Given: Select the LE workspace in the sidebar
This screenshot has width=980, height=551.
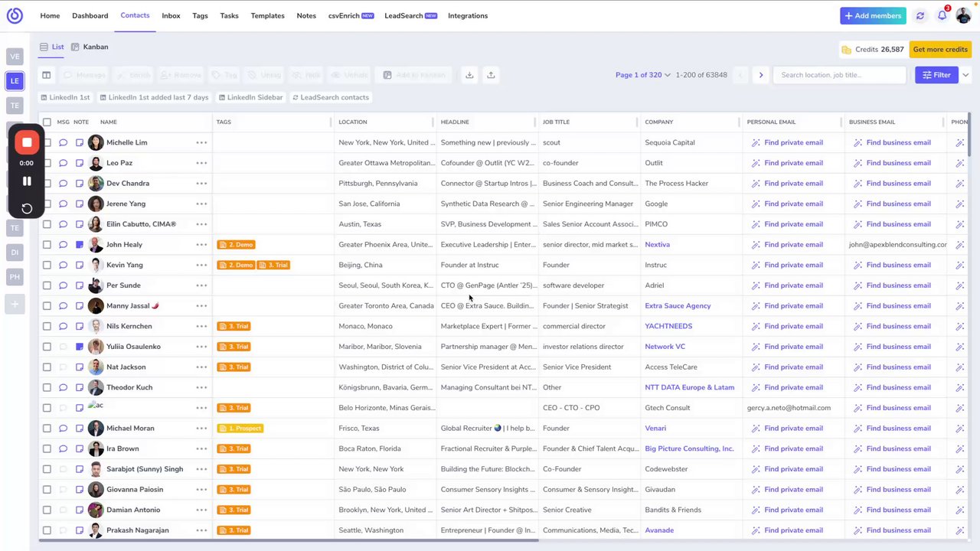Looking at the screenshot, I should point(15,80).
